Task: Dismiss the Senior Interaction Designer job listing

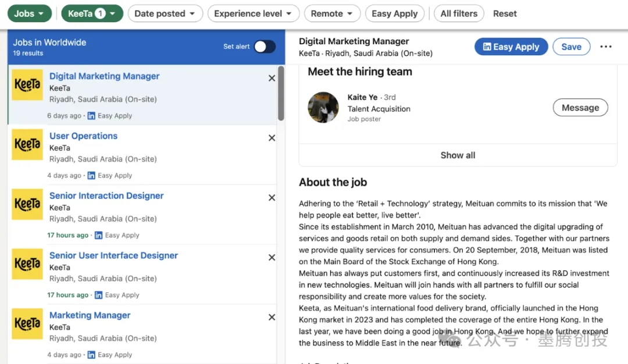Action: click(x=272, y=198)
